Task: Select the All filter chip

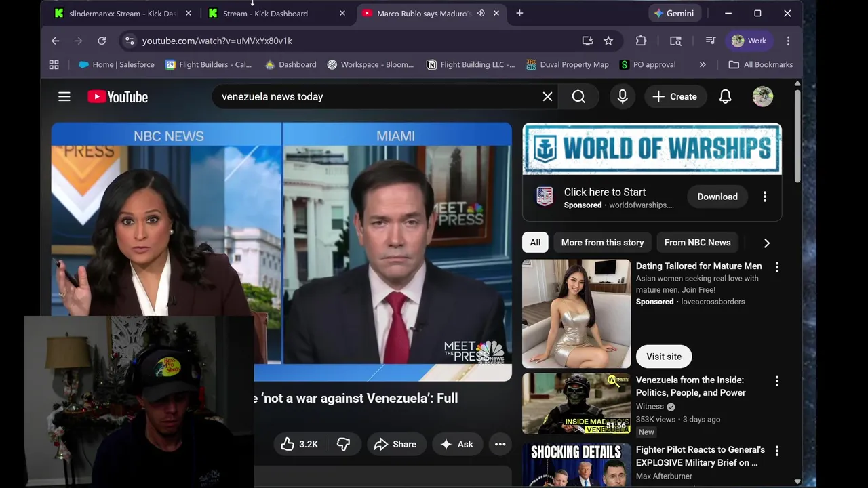Action: pos(535,243)
